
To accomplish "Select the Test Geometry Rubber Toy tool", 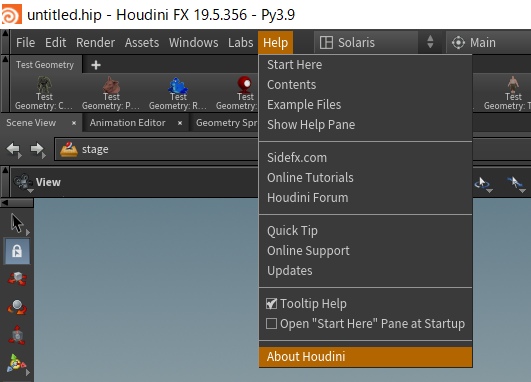I will pyautogui.click(x=178, y=93).
